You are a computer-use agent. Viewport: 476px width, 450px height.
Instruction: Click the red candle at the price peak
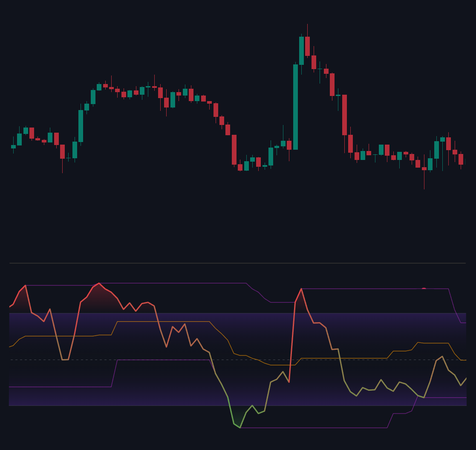(x=307, y=46)
